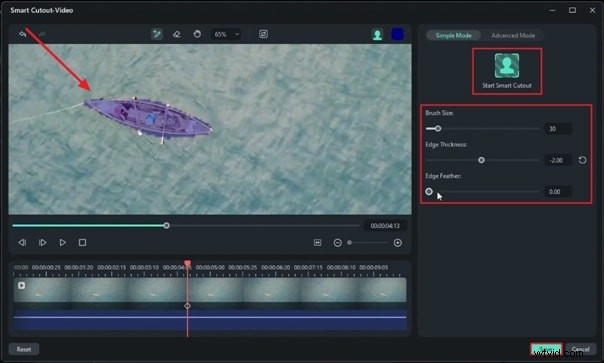604x363 pixels.
Task: Maximize the Smart Cutout window
Action: coord(572,10)
